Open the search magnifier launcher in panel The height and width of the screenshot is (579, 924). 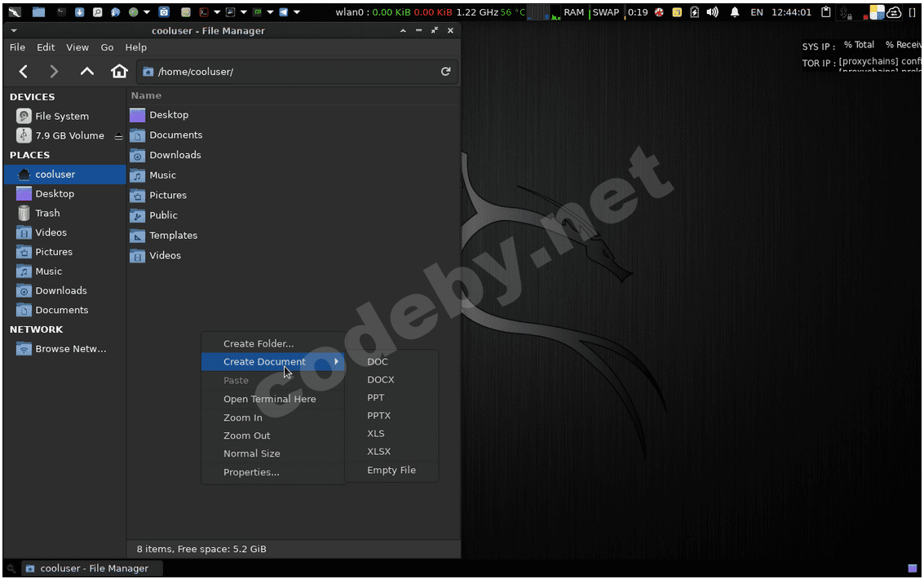(98, 11)
